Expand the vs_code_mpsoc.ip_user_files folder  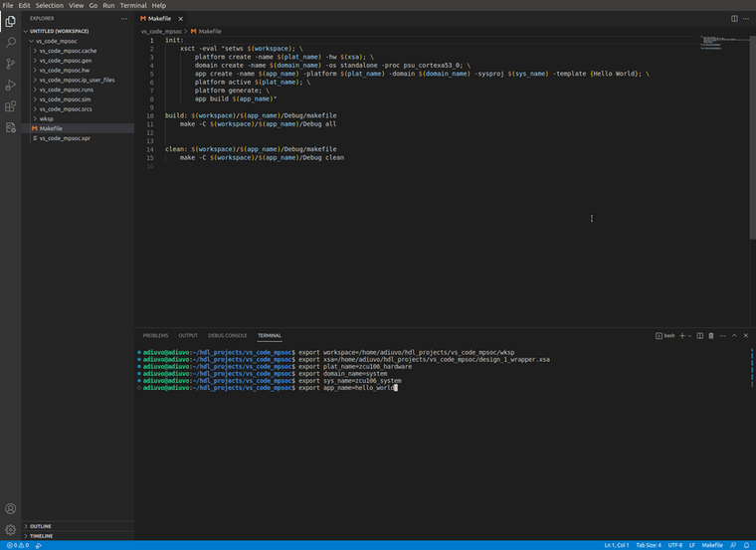point(78,80)
